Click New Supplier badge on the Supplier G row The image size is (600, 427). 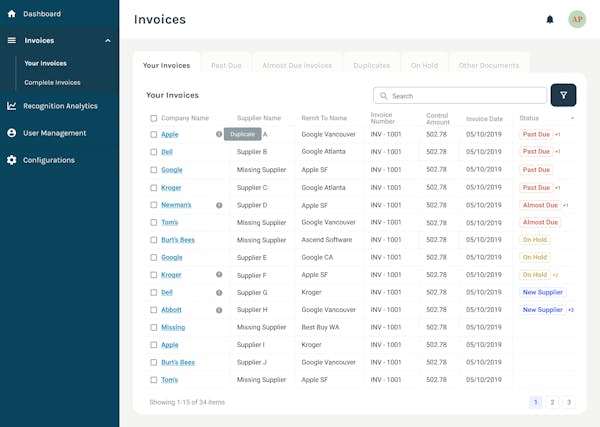click(x=543, y=292)
